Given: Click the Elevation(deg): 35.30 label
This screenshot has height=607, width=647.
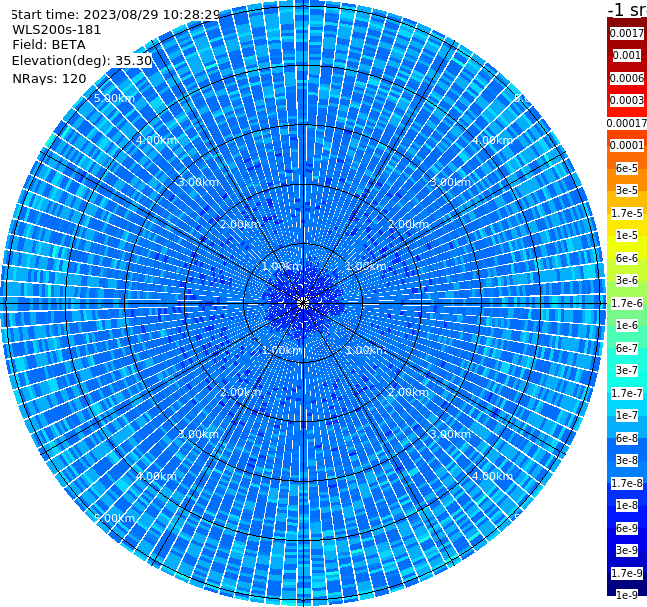Looking at the screenshot, I should (82, 61).
